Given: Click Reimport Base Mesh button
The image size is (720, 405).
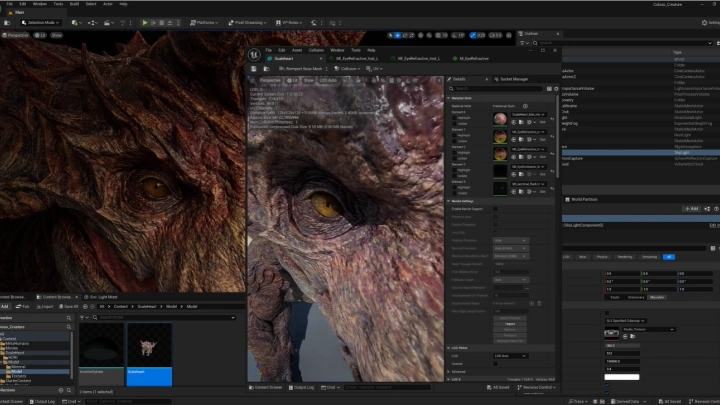Looking at the screenshot, I should (x=300, y=69).
